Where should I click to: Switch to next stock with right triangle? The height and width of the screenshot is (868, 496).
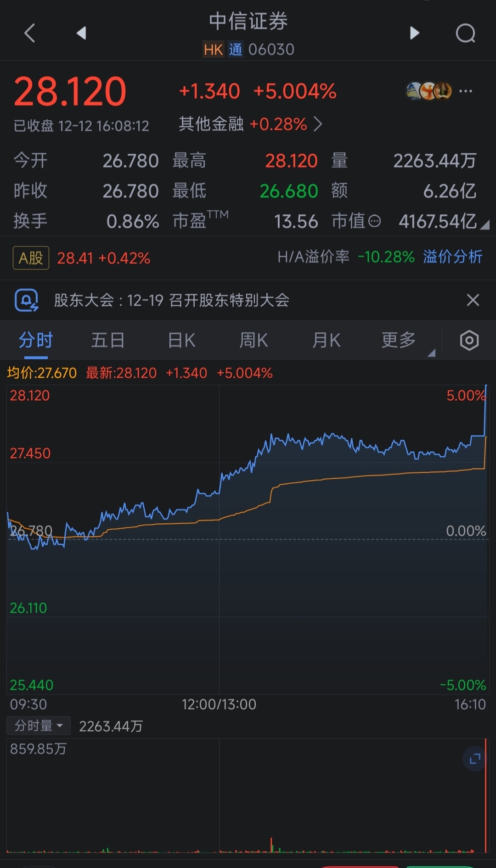tap(414, 33)
